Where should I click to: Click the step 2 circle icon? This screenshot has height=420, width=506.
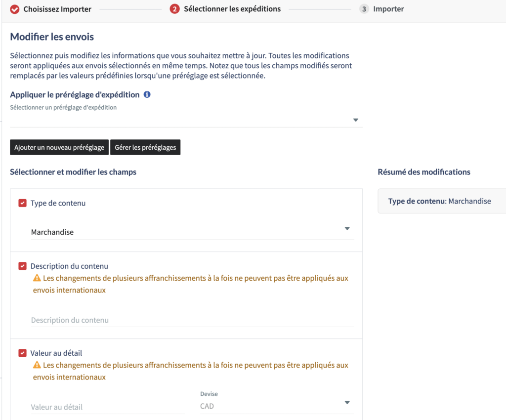click(x=174, y=9)
